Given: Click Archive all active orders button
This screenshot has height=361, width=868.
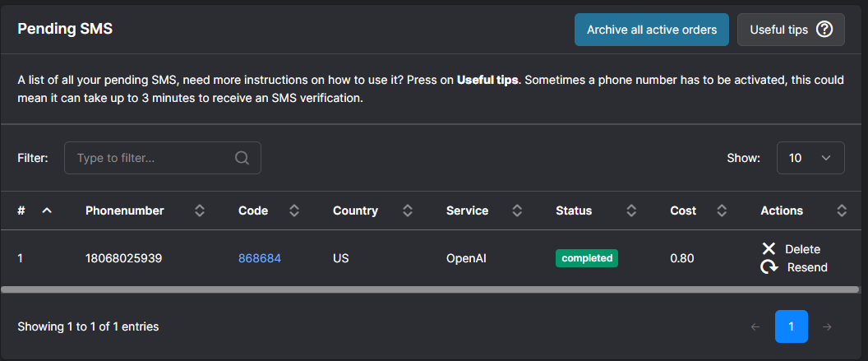Looking at the screenshot, I should [x=651, y=30].
